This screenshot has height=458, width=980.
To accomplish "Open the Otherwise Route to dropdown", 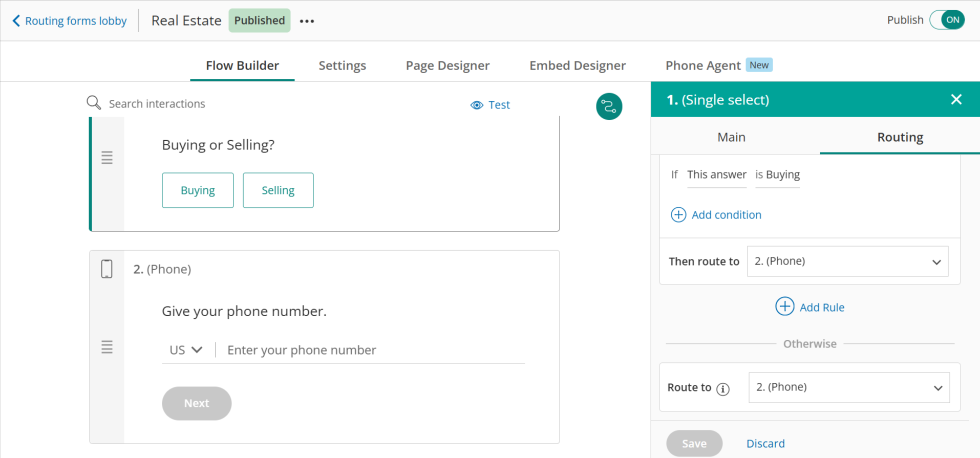I will pyautogui.click(x=849, y=387).
